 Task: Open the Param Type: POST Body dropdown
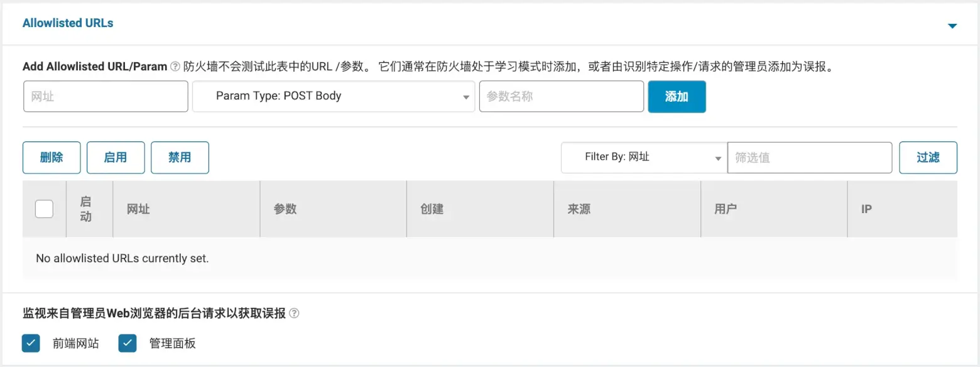coord(333,96)
